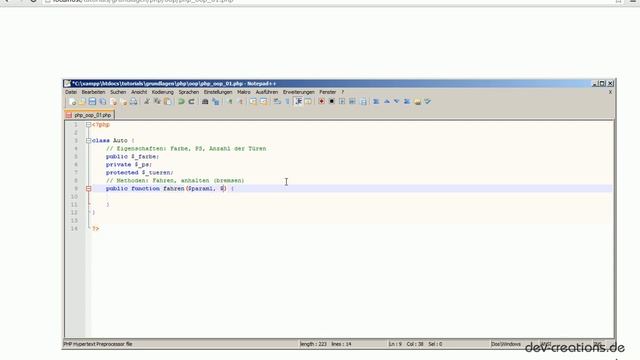Open the Sprachen menu
This screenshot has height=360, width=640.
[189, 92]
